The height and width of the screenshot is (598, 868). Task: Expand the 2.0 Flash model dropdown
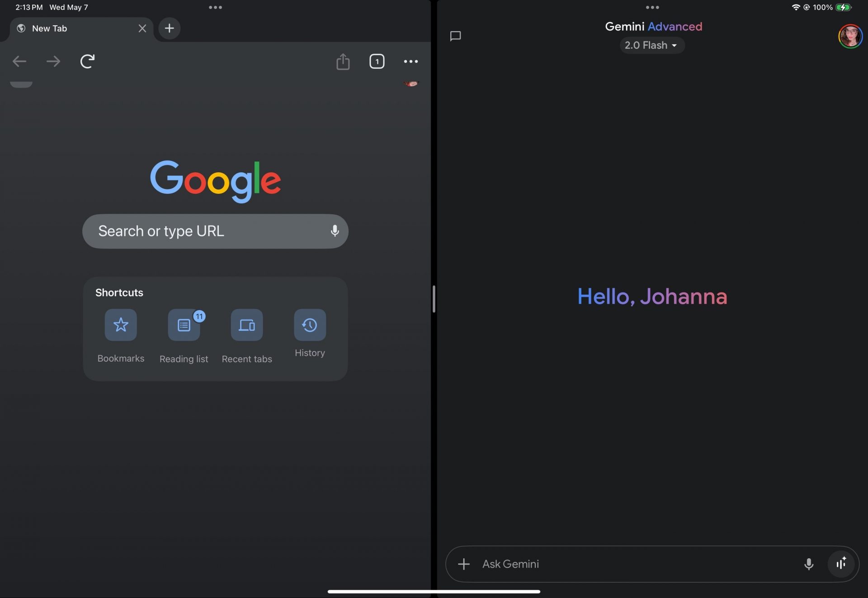coord(651,45)
